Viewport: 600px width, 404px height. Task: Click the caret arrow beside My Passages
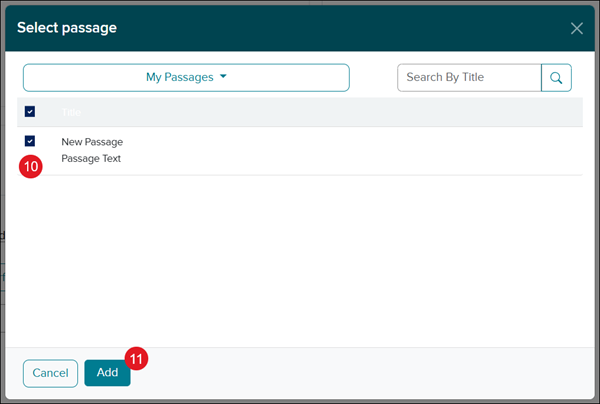tap(223, 78)
